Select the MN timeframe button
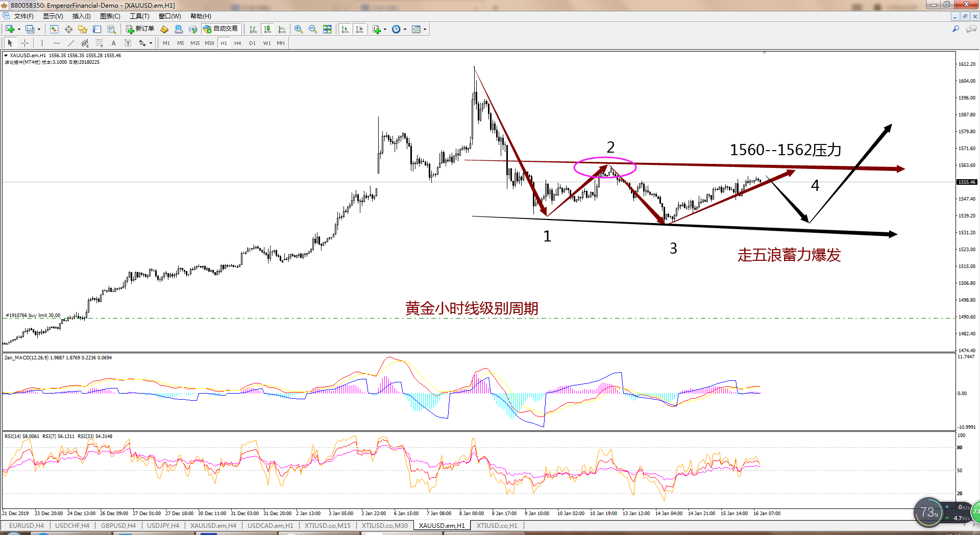Viewport: 980px width, 535px height. (281, 43)
